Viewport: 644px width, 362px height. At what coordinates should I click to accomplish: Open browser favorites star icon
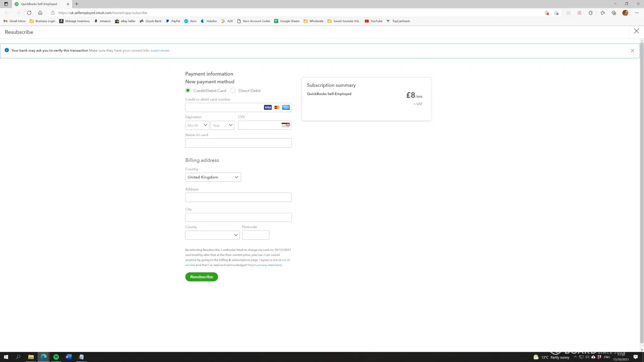[602, 13]
